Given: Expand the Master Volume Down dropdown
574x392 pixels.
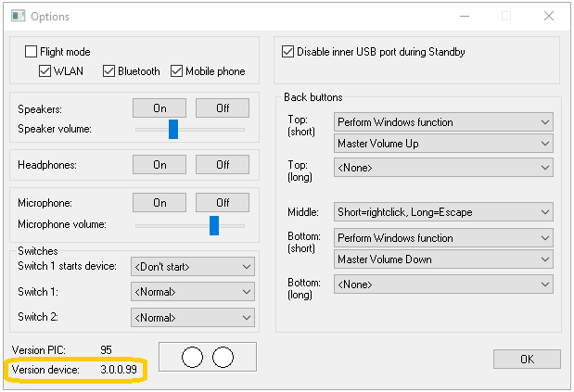Looking at the screenshot, I should click(x=443, y=259).
